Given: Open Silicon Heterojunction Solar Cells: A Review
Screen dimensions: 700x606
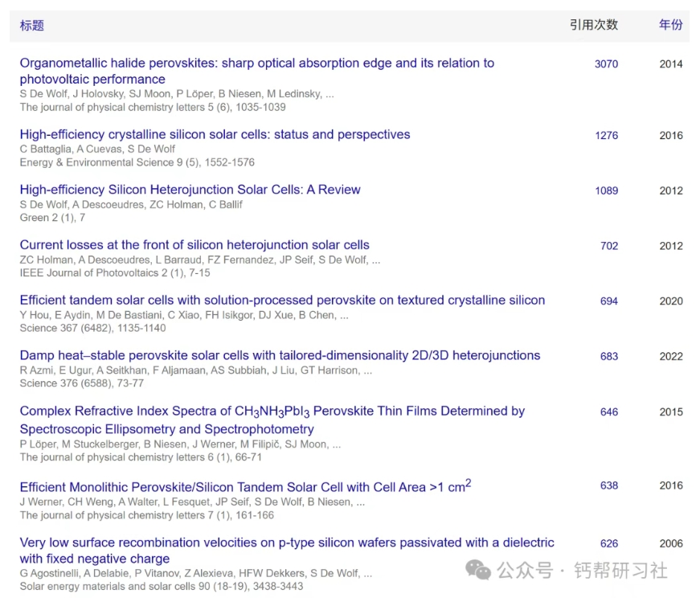Looking at the screenshot, I should [190, 190].
